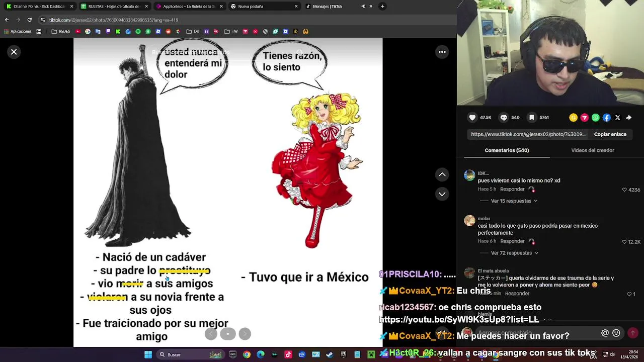
Task: Open the emoji picker in comment box
Action: click(616, 333)
